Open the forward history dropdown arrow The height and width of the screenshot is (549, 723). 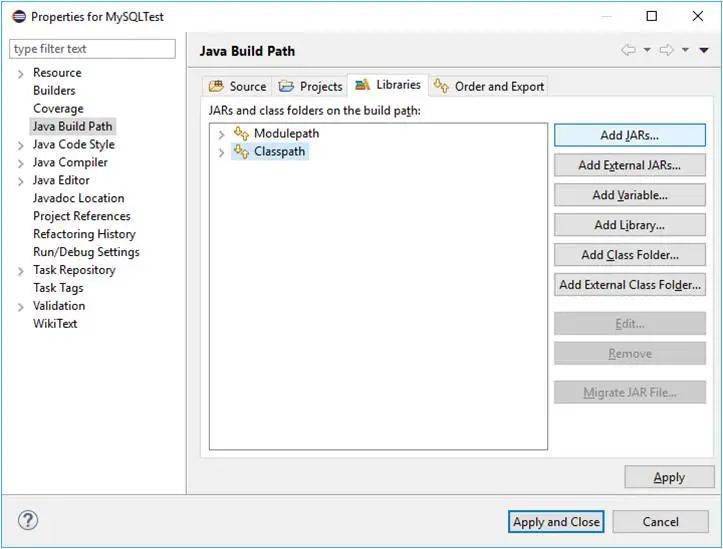coord(685,50)
